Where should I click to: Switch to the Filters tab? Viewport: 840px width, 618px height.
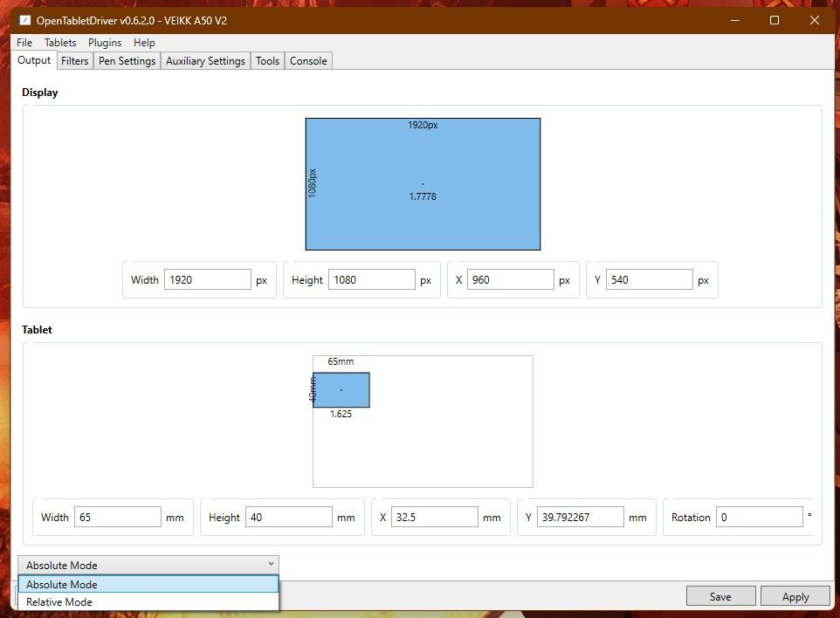click(75, 61)
